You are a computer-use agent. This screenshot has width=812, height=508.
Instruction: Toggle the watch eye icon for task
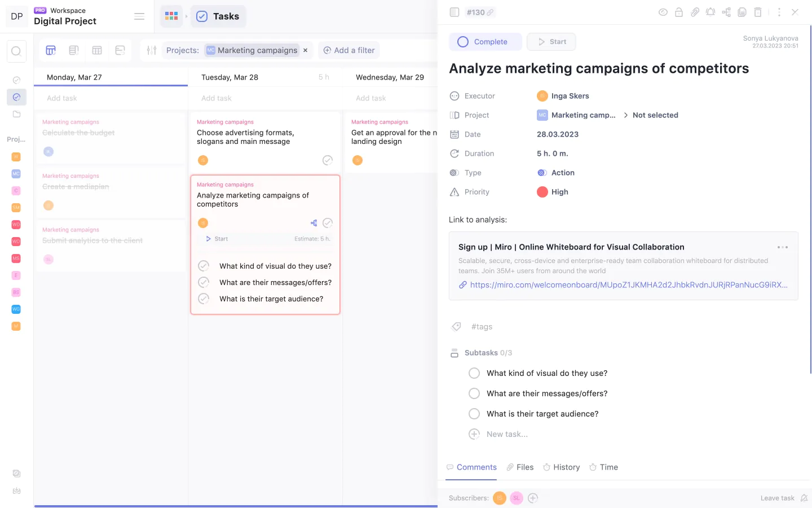pos(663,12)
